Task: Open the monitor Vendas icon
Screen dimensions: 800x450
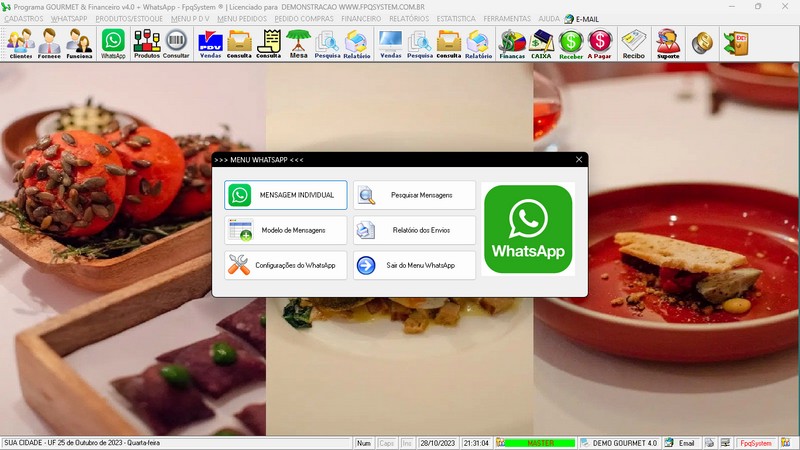Action: click(x=390, y=44)
